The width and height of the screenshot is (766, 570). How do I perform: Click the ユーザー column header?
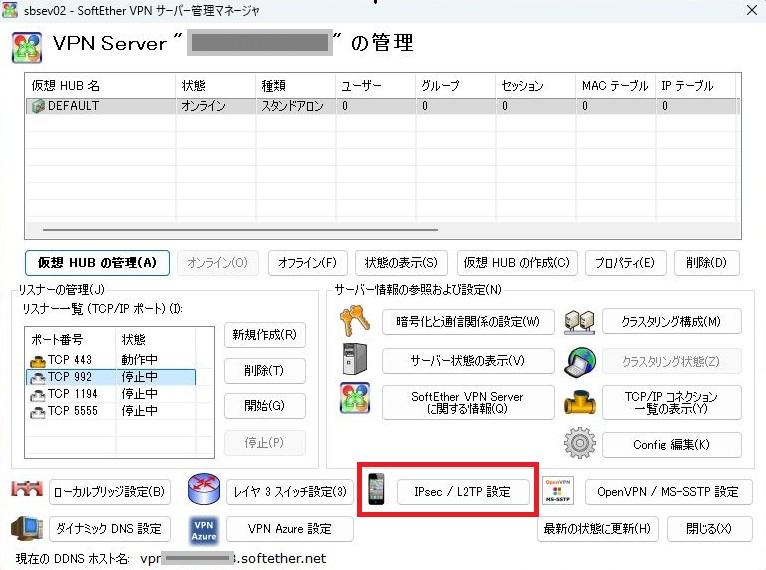(376, 85)
